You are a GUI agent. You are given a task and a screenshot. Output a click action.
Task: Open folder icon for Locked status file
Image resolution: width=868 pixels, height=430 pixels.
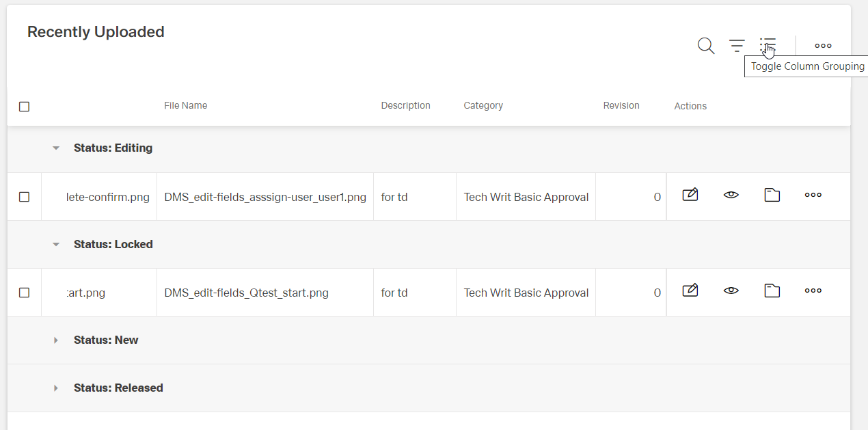[x=772, y=291]
